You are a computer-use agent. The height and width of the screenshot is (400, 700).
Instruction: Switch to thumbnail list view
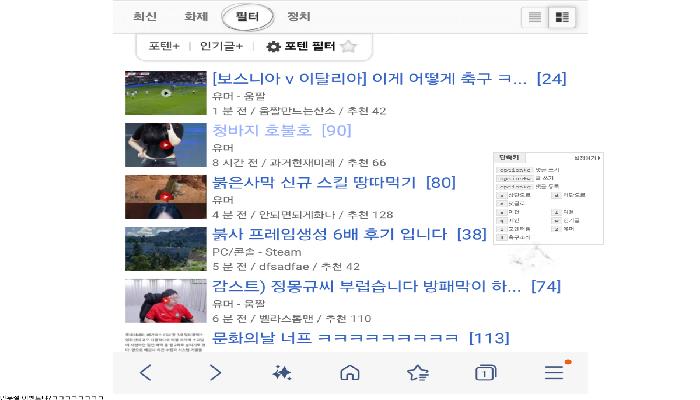click(x=562, y=17)
